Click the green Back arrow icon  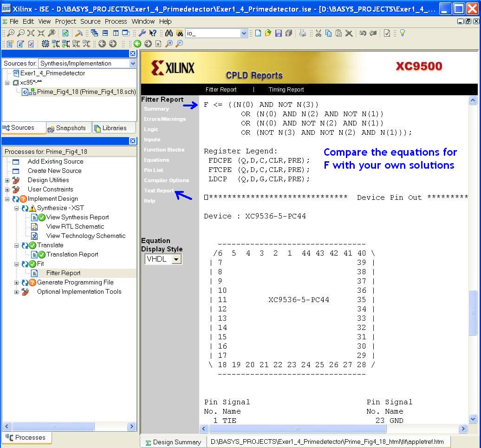click(x=137, y=44)
